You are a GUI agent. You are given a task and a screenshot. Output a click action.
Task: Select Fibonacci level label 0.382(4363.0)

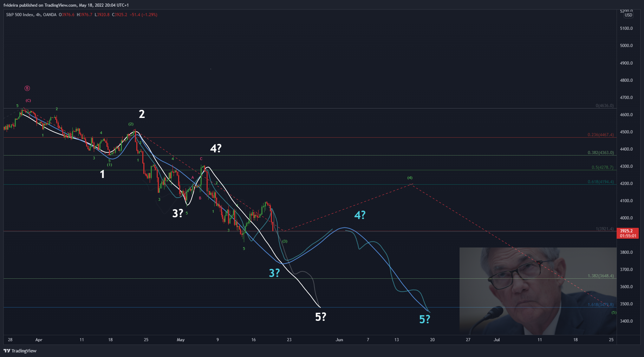tap(601, 153)
